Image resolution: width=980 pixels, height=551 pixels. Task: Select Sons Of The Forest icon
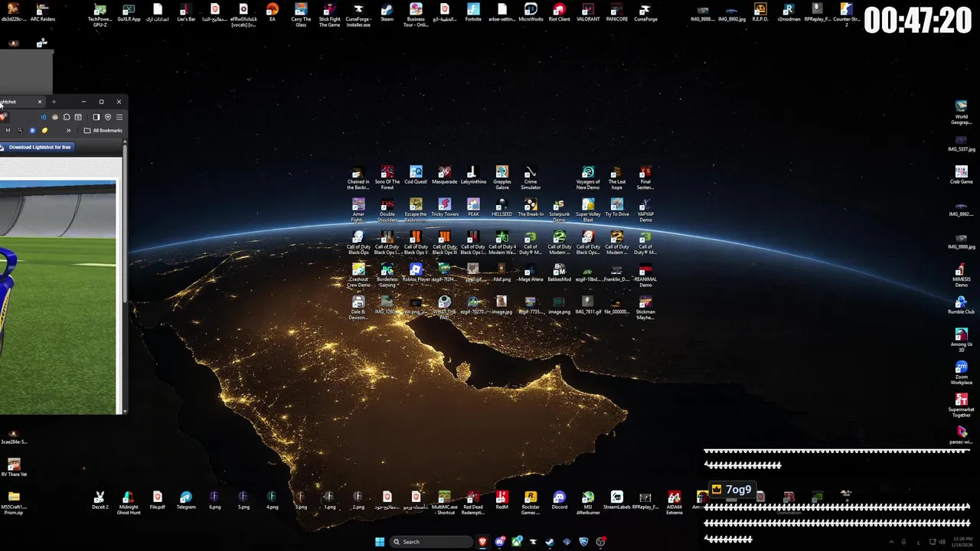[x=387, y=178]
